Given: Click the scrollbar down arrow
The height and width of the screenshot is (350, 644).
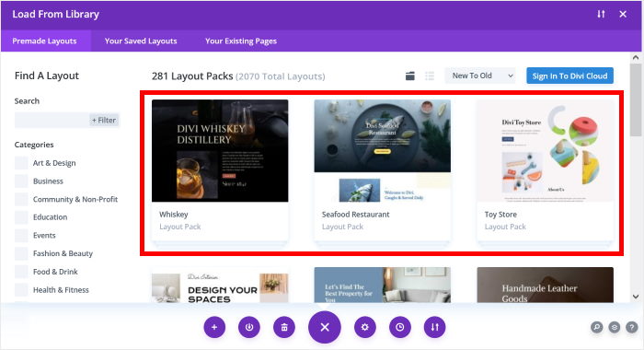Looking at the screenshot, I should point(636,297).
